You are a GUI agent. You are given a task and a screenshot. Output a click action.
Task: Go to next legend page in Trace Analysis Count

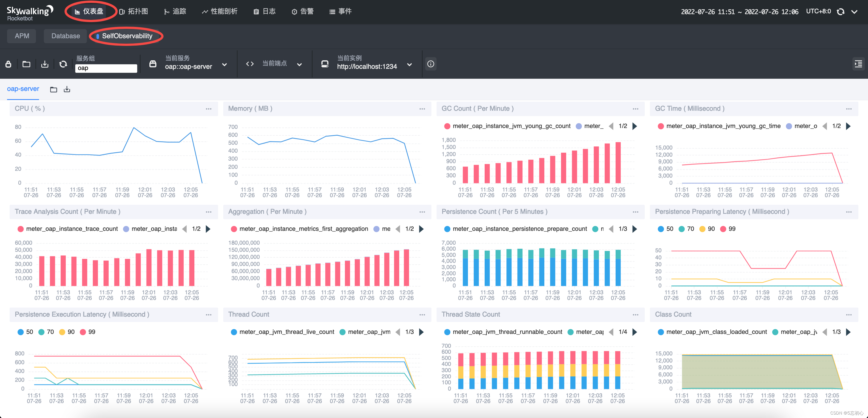(208, 229)
